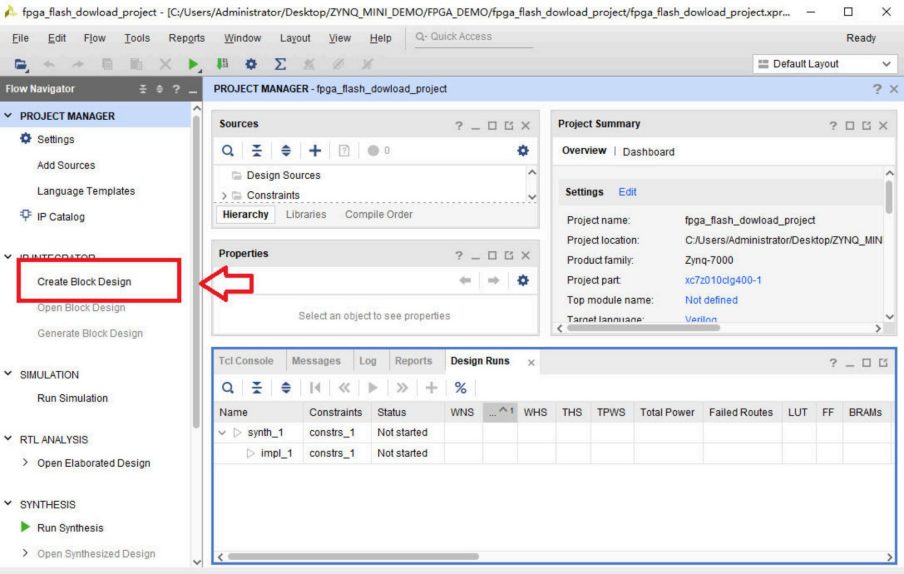The width and height of the screenshot is (904, 574).
Task: Open Settings gear icon in main toolbar
Action: (x=252, y=64)
